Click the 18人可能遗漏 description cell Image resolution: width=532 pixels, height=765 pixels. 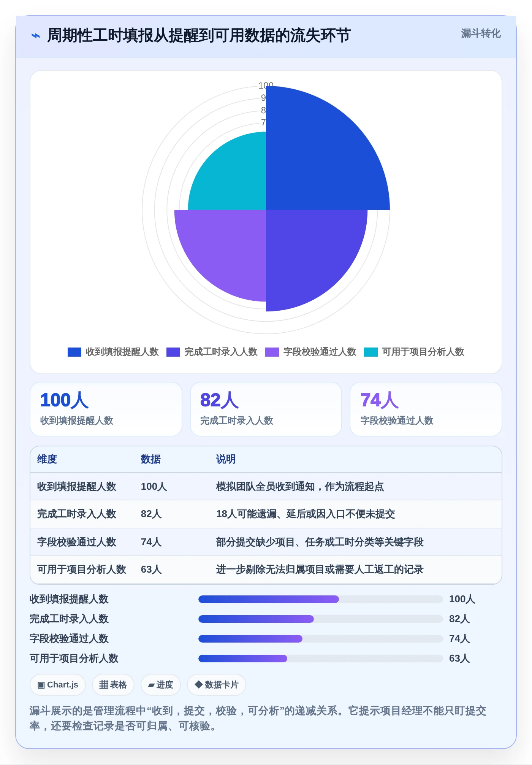point(306,514)
